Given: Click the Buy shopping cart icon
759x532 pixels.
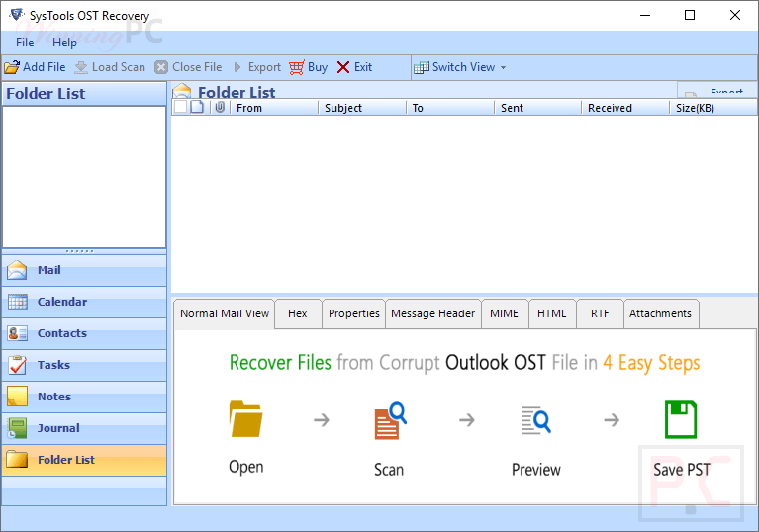Looking at the screenshot, I should coord(297,67).
